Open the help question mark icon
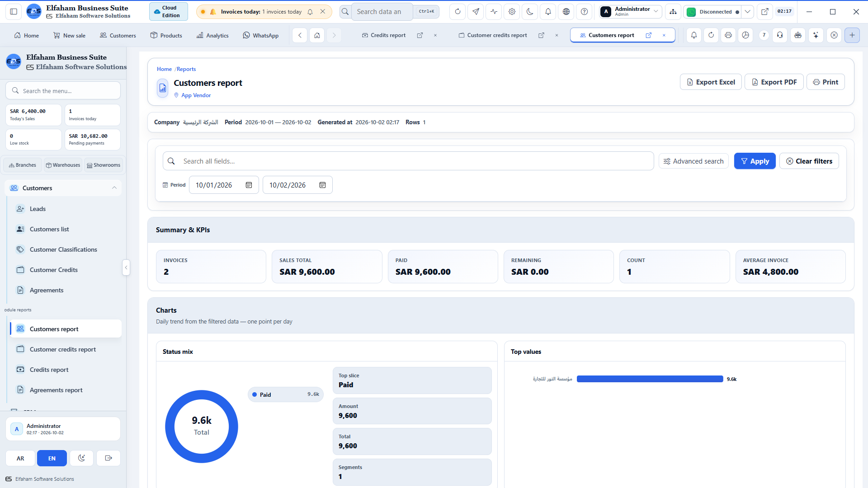 pos(584,12)
